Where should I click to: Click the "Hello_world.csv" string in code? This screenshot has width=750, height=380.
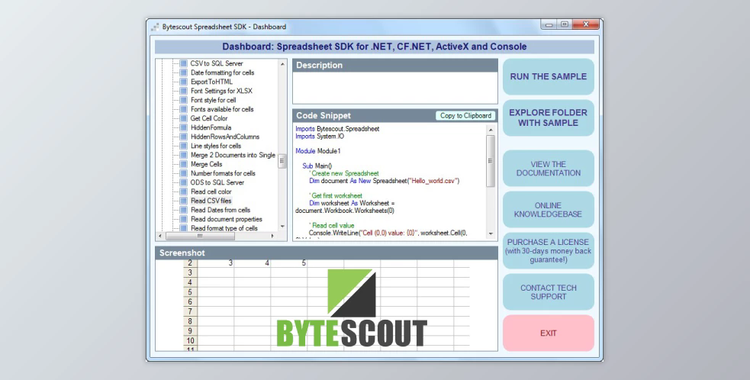pos(433,181)
